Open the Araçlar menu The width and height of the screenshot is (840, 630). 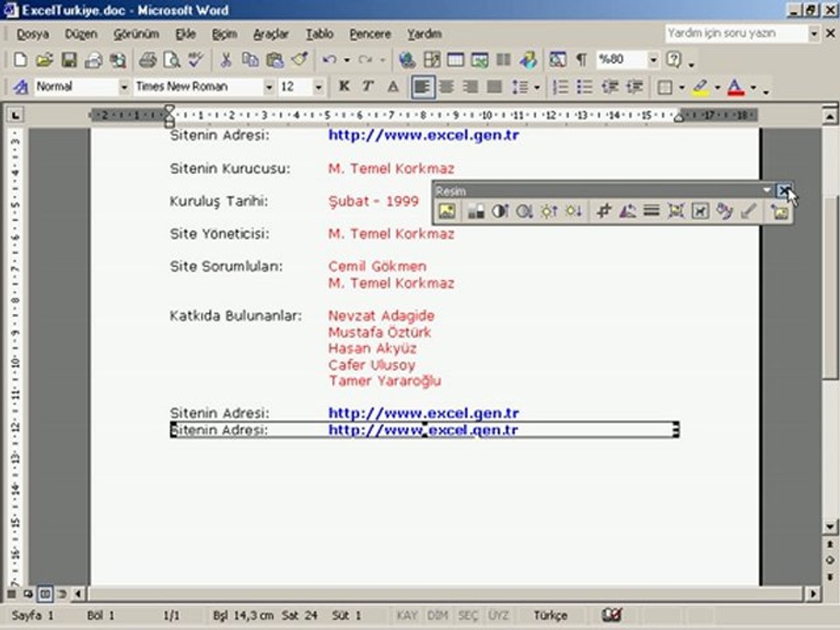[270, 34]
